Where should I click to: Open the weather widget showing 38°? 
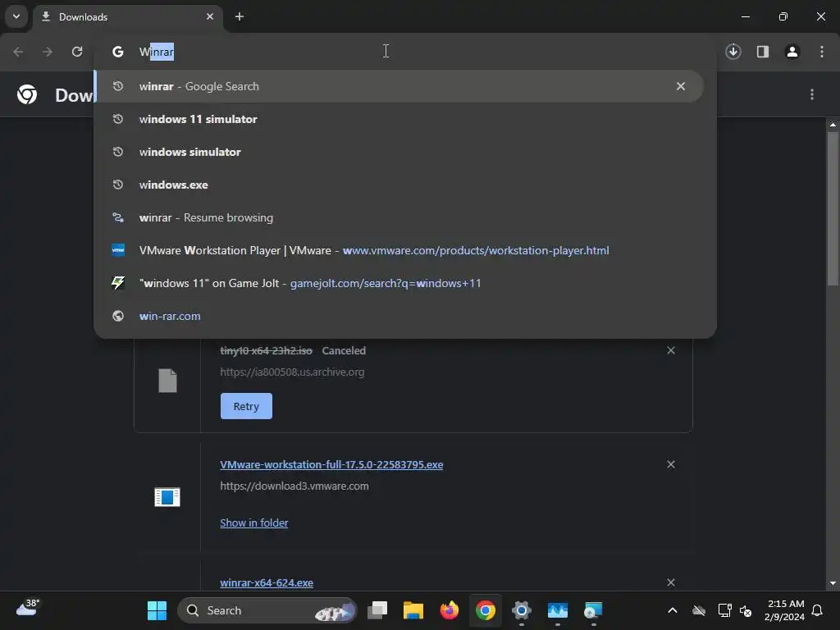(x=27, y=608)
